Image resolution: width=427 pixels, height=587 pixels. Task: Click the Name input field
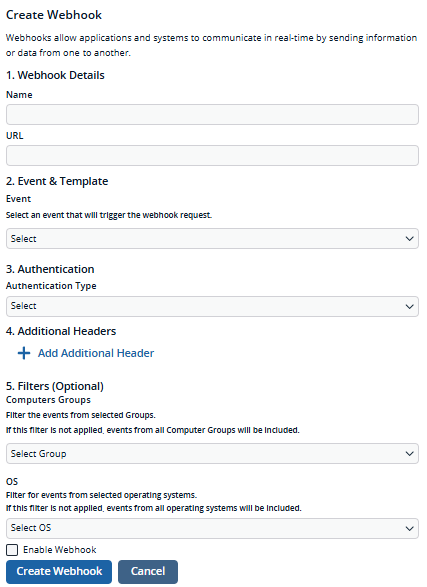point(212,115)
